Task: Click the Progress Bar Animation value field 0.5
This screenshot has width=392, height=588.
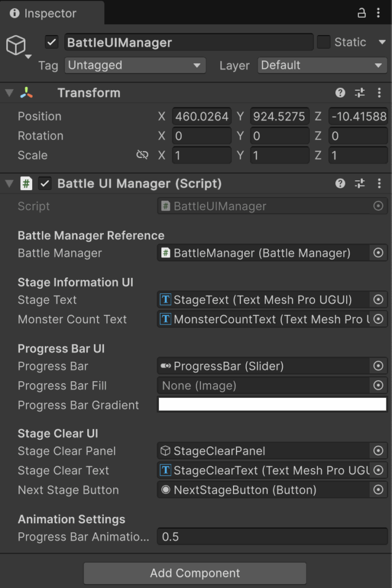Action: 273,537
